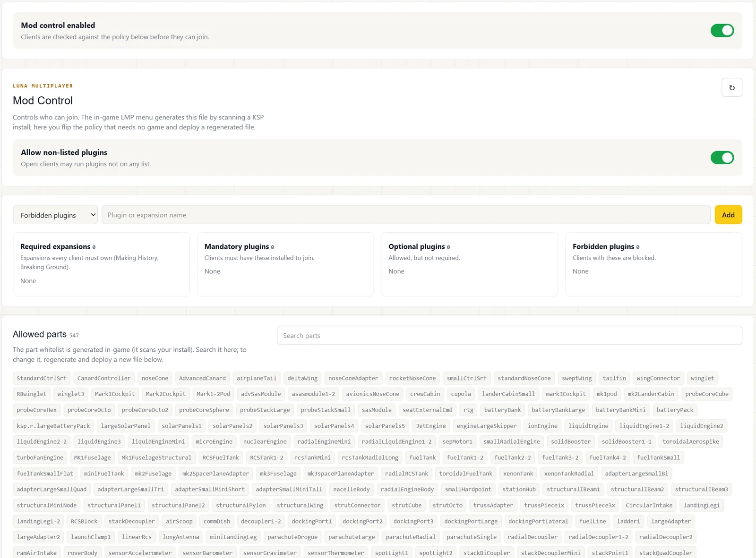Screen dimensions: 756x558
Task: Click the 'fuelLine' part chip
Action: pyautogui.click(x=593, y=521)
